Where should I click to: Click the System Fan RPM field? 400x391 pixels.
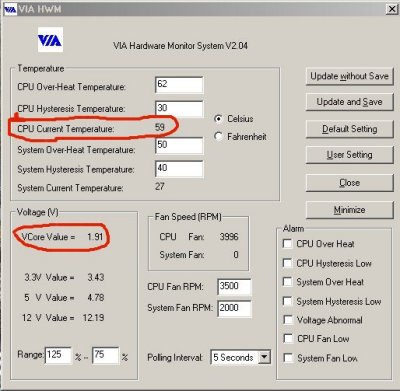234,308
